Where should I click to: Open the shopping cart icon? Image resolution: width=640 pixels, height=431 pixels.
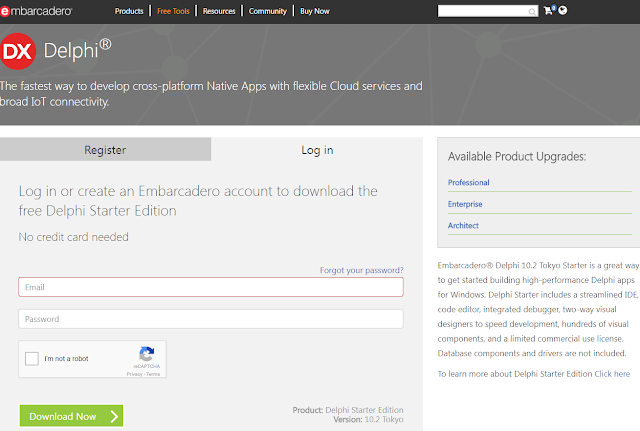pyautogui.click(x=549, y=11)
